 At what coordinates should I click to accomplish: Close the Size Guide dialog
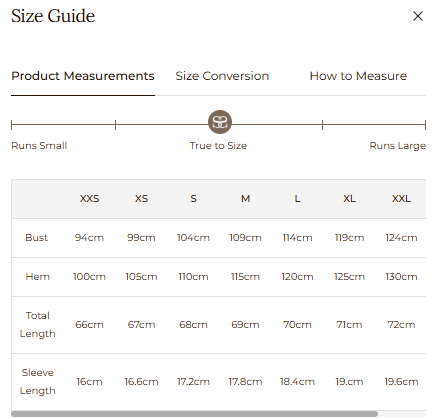418,16
